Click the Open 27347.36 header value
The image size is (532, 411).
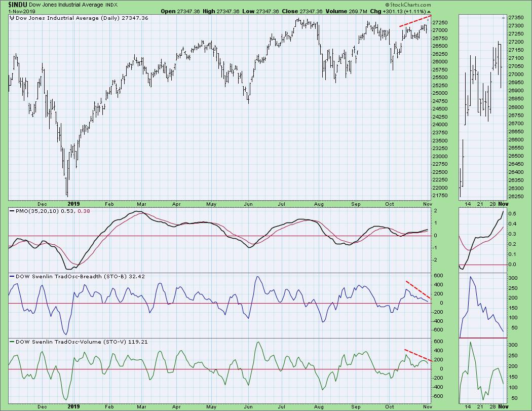180,11
